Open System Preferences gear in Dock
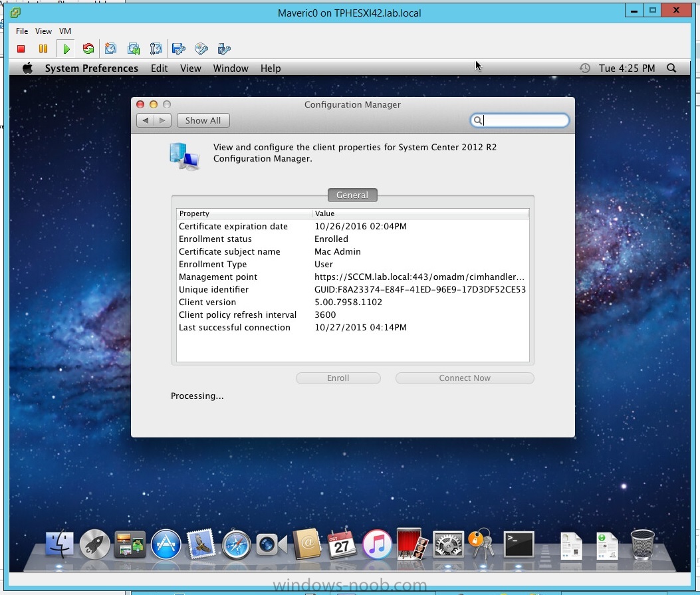700x595 pixels. click(x=448, y=544)
